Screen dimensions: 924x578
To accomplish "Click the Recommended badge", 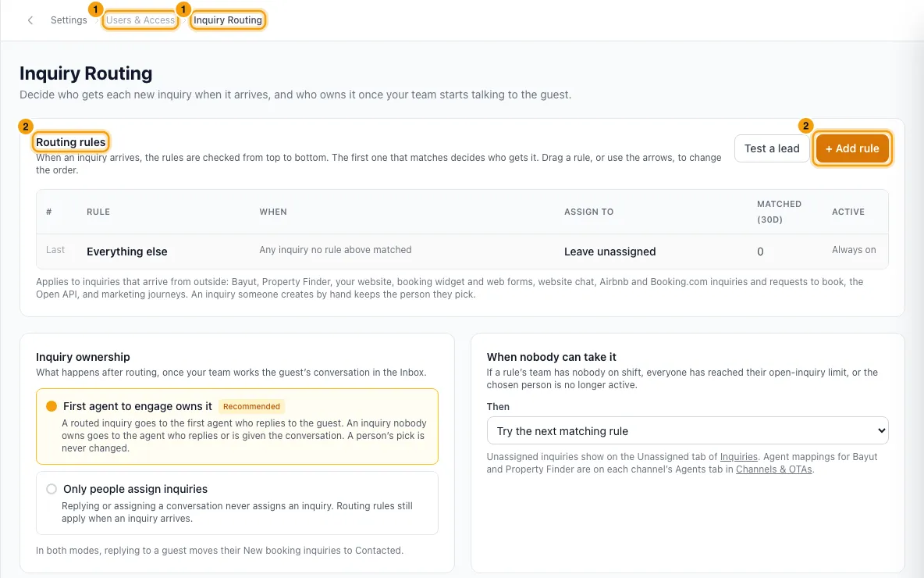I will pos(251,406).
